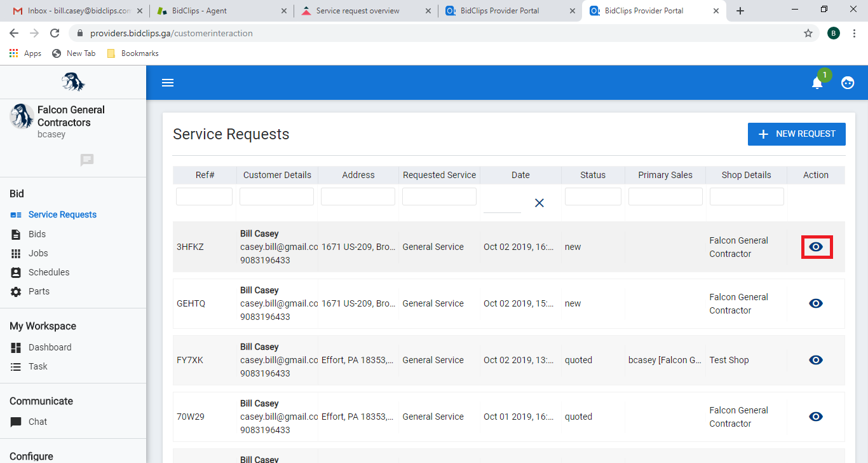
Task: Open the Apps shortcut in bookmarks bar
Action: click(x=25, y=53)
